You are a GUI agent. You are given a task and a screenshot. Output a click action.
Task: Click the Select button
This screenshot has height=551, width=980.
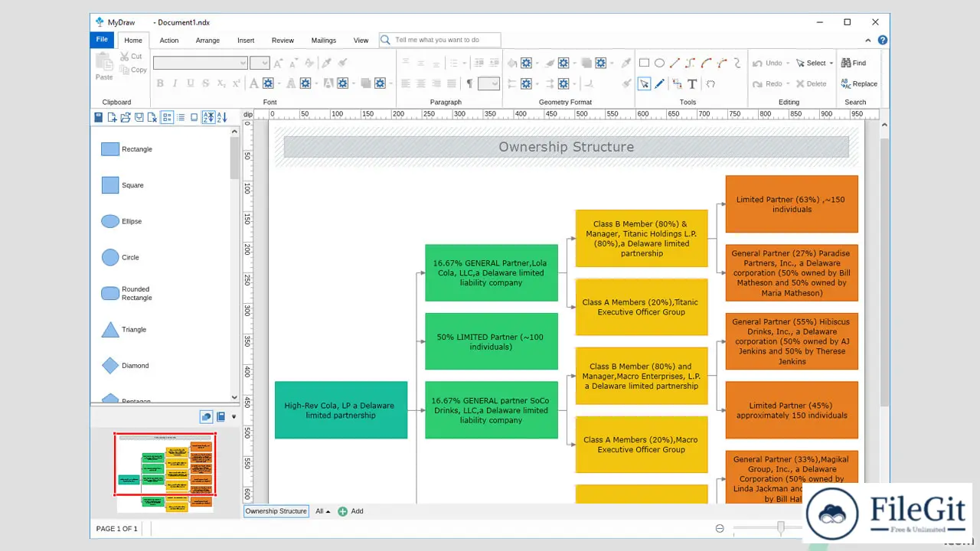811,64
